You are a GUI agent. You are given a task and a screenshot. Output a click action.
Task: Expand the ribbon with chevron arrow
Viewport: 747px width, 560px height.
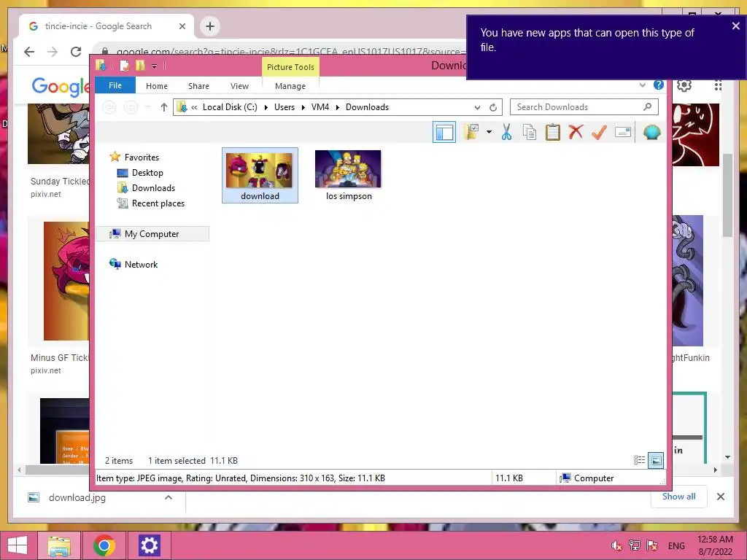(x=642, y=85)
